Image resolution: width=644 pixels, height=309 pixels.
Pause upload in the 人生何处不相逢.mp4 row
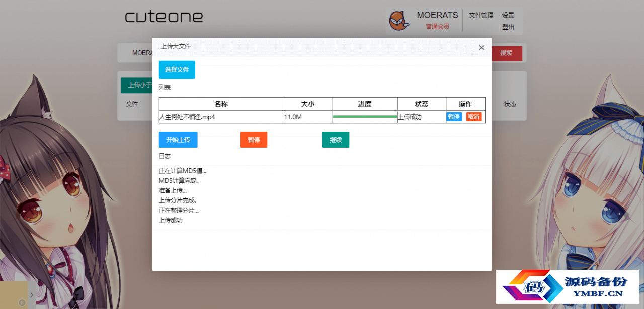pyautogui.click(x=454, y=117)
